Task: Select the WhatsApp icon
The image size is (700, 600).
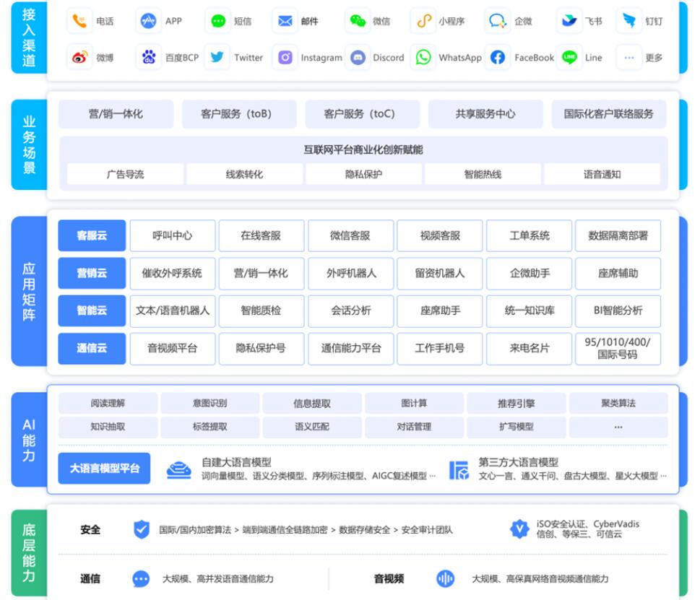Action: click(x=423, y=57)
